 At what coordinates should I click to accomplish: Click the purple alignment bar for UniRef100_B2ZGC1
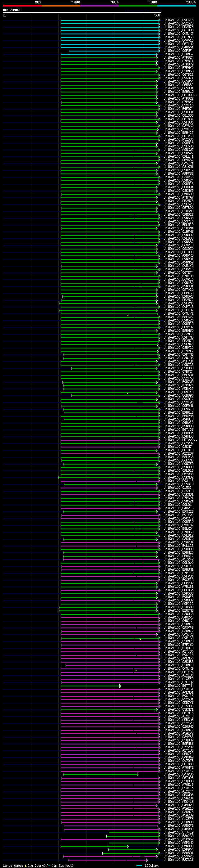pyautogui.click(x=108, y=860)
